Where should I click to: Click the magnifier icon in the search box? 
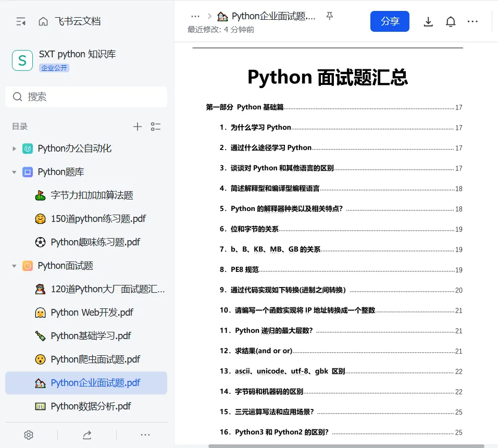click(x=18, y=96)
